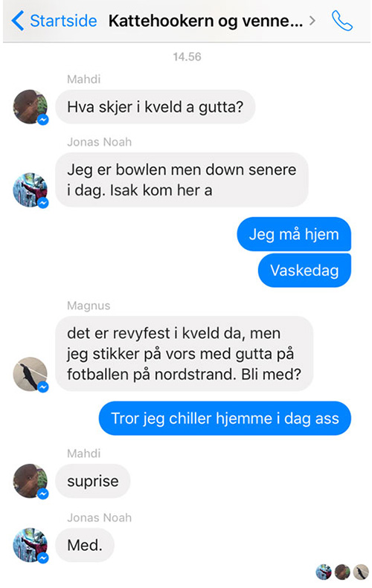The image size is (372, 588).
Task: Tap middle seen-by avatar at bottom right
Action: coord(342,572)
